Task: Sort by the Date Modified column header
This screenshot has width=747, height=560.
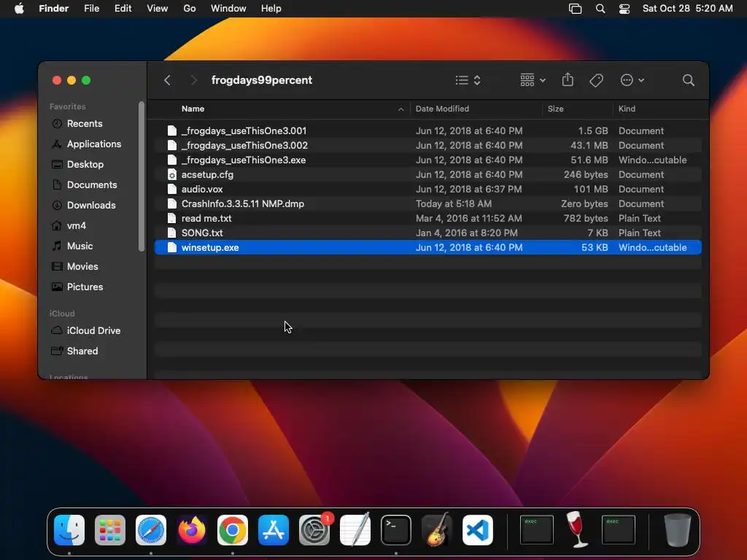Action: 442,109
